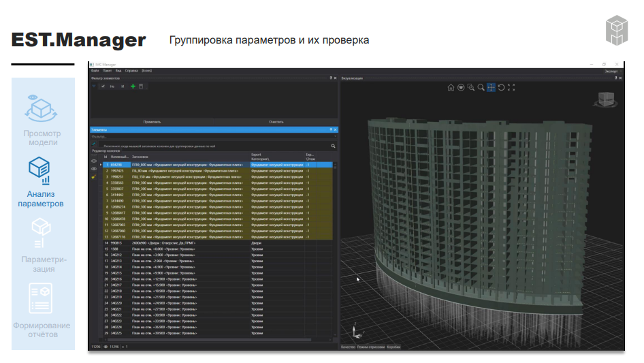Close the 'Визуализация' panel

point(620,78)
